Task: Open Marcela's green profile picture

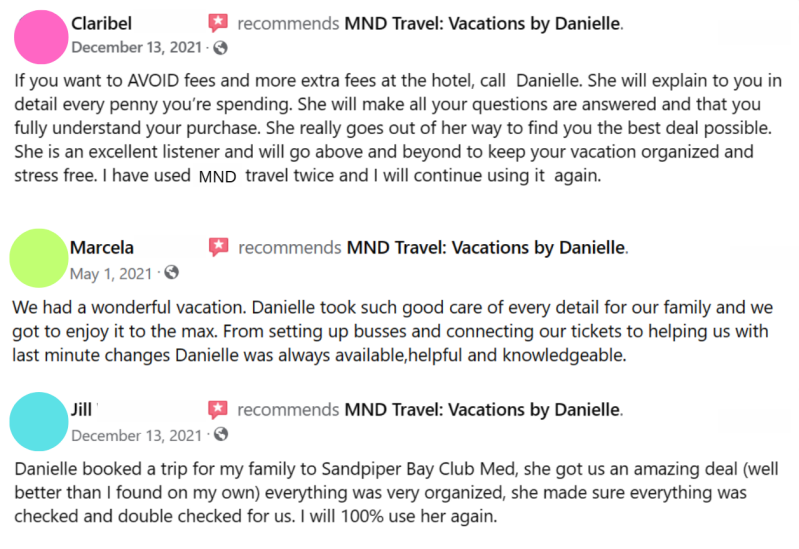Action: (x=39, y=259)
